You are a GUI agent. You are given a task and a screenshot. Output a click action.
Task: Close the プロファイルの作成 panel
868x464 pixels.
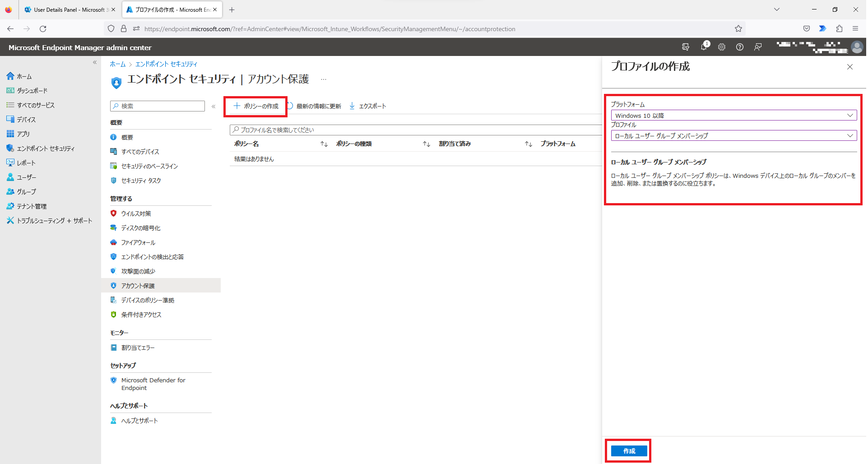tap(850, 67)
